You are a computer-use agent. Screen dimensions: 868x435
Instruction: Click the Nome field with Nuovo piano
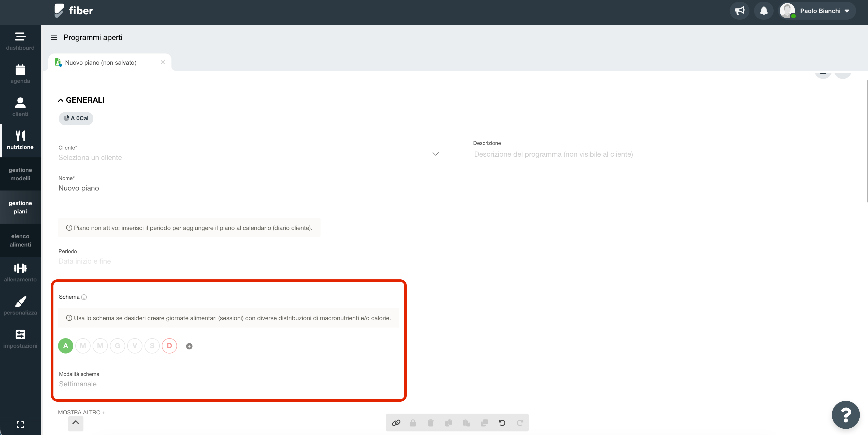click(249, 188)
